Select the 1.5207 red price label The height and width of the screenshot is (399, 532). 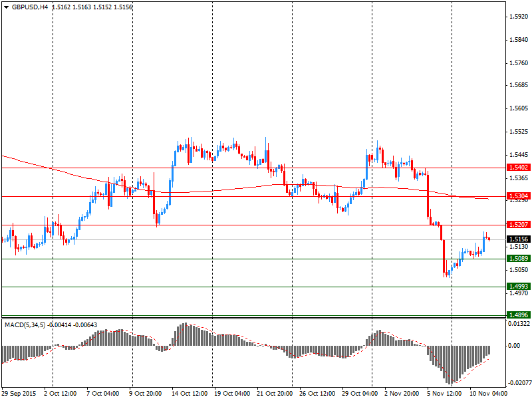519,225
